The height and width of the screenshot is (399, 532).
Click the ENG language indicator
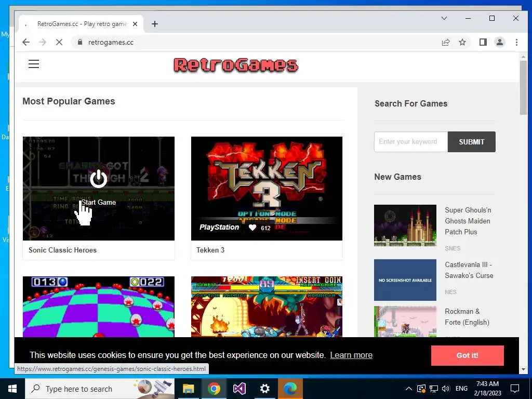461,389
